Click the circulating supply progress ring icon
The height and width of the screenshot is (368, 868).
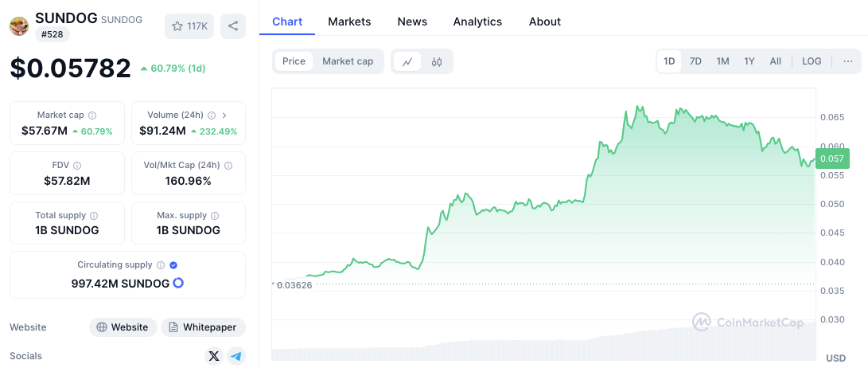click(178, 284)
